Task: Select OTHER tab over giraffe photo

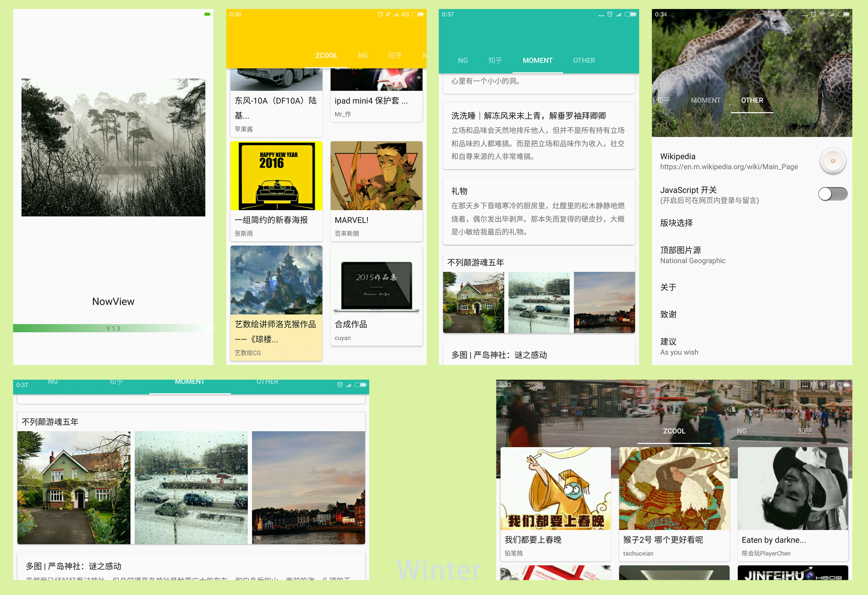Action: tap(752, 100)
